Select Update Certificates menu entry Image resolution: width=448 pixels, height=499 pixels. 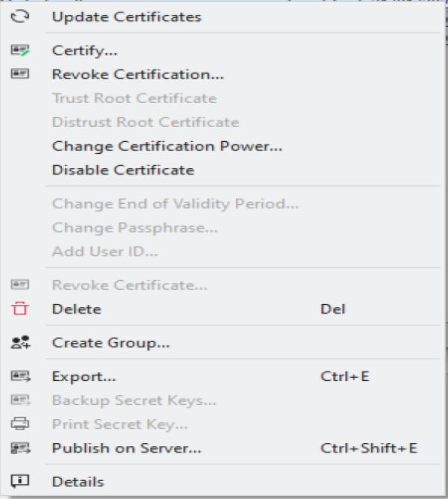(126, 16)
